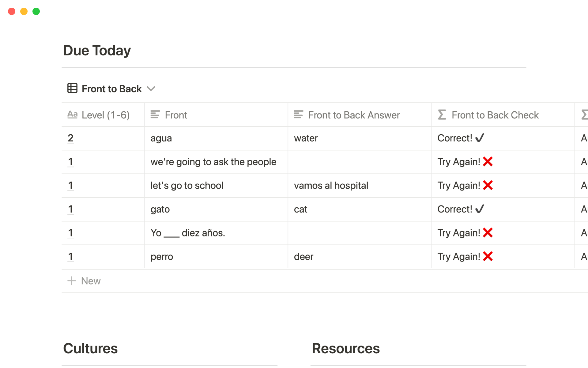The height and width of the screenshot is (368, 588).
Task: Click sigma formula icon of Front to Back Check
Action: (442, 115)
